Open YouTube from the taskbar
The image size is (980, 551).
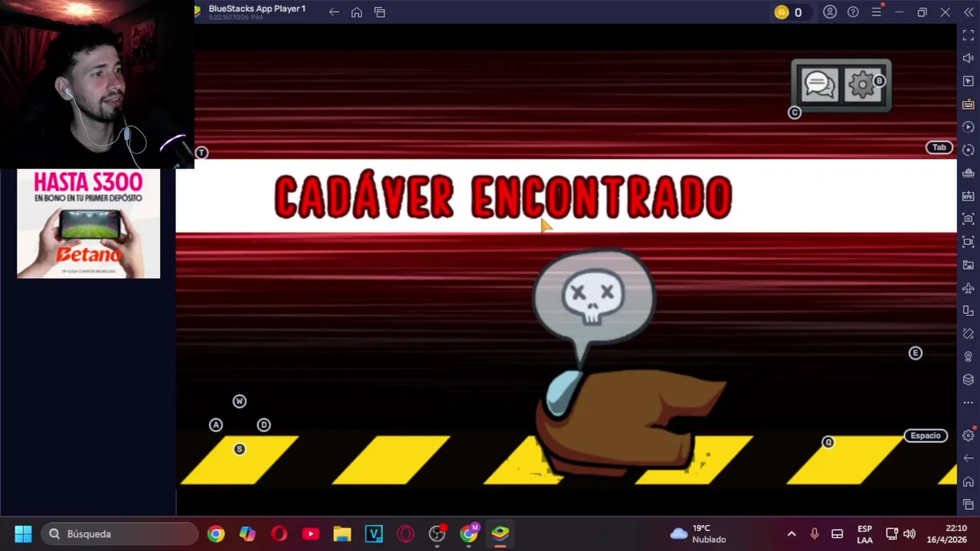coord(310,533)
